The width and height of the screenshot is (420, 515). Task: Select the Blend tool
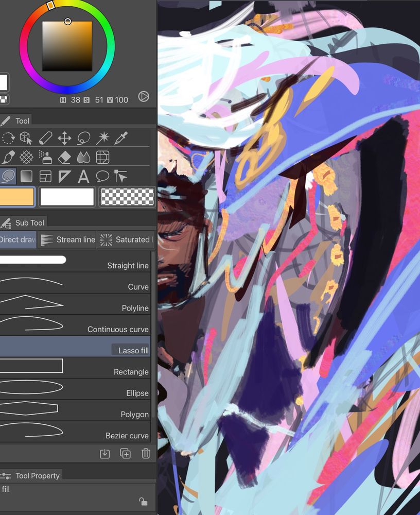pyautogui.click(x=83, y=157)
